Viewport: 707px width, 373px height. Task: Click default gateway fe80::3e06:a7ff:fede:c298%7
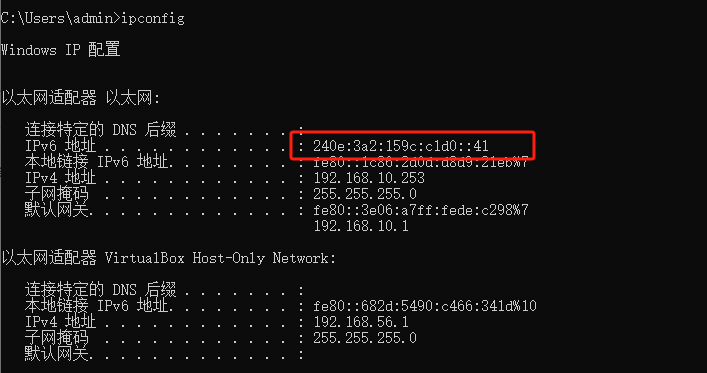(x=421, y=210)
